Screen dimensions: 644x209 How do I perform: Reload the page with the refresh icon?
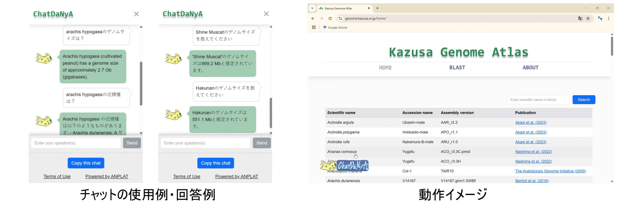330,19
